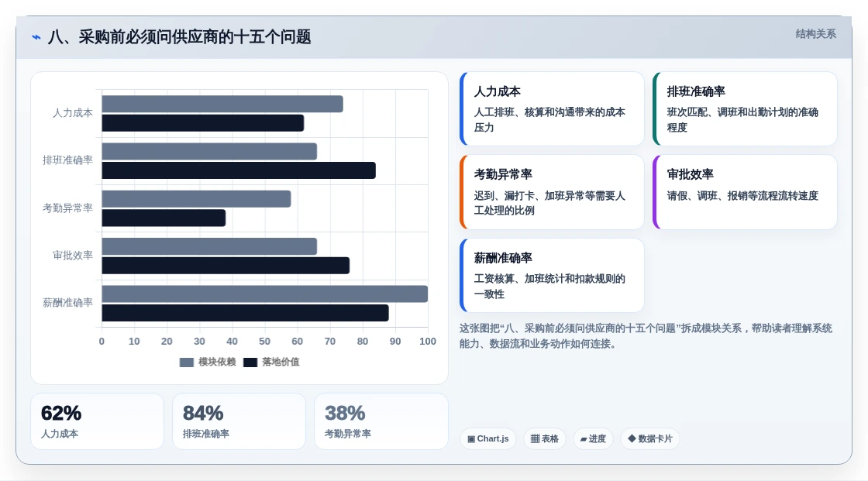Click the 审批效率 落地价值 bar
The image size is (868, 481).
[x=226, y=266]
